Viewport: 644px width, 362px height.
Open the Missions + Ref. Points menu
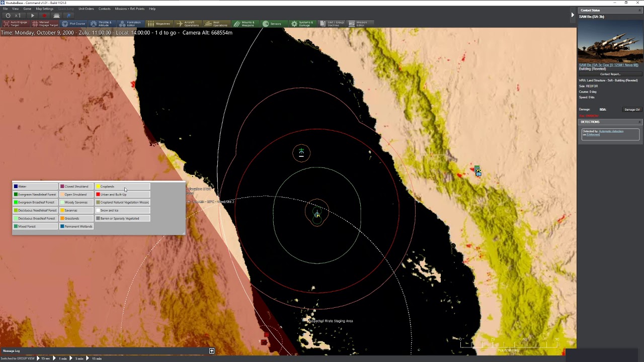[130, 9]
